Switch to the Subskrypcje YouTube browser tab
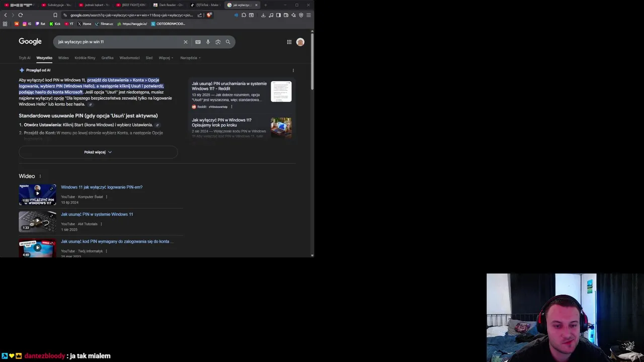 [56, 5]
